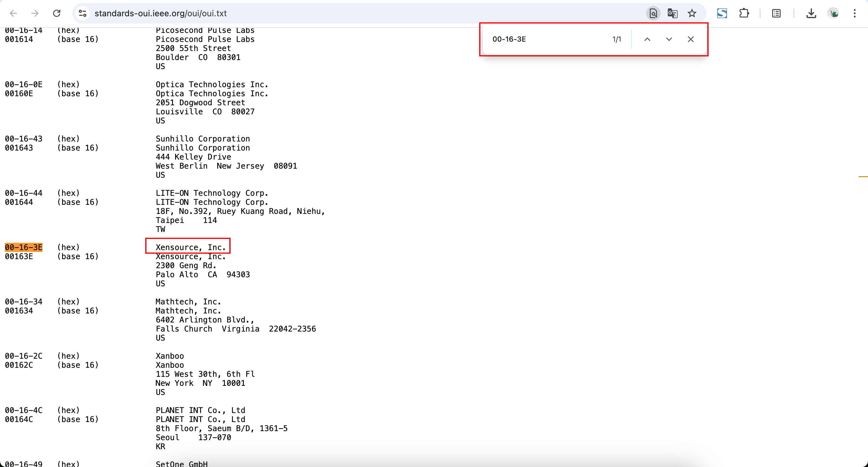Open the site information icon in address bar
Image resolution: width=868 pixels, height=467 pixels.
click(83, 14)
